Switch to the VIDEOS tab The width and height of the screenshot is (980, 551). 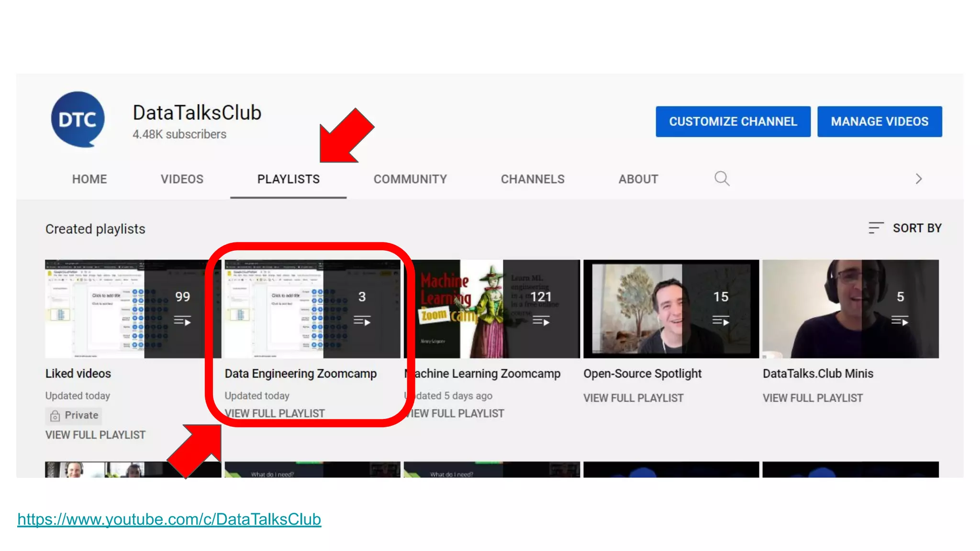click(x=182, y=179)
